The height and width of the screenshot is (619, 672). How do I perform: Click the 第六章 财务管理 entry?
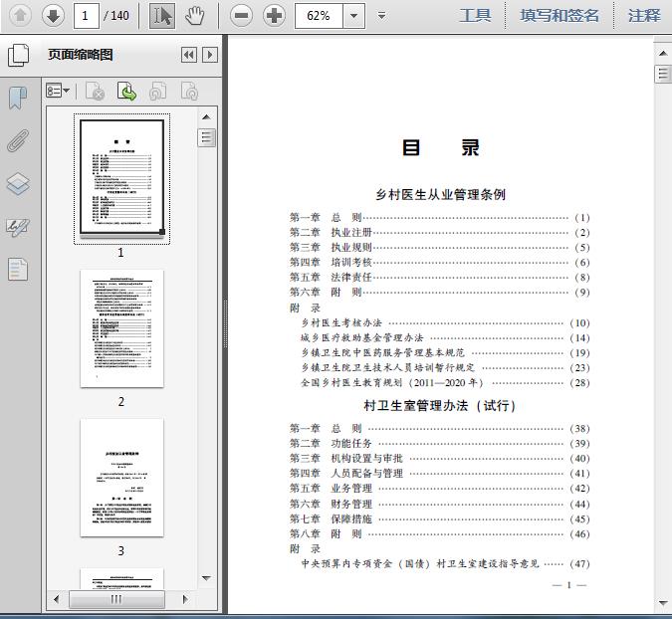[x=440, y=504]
